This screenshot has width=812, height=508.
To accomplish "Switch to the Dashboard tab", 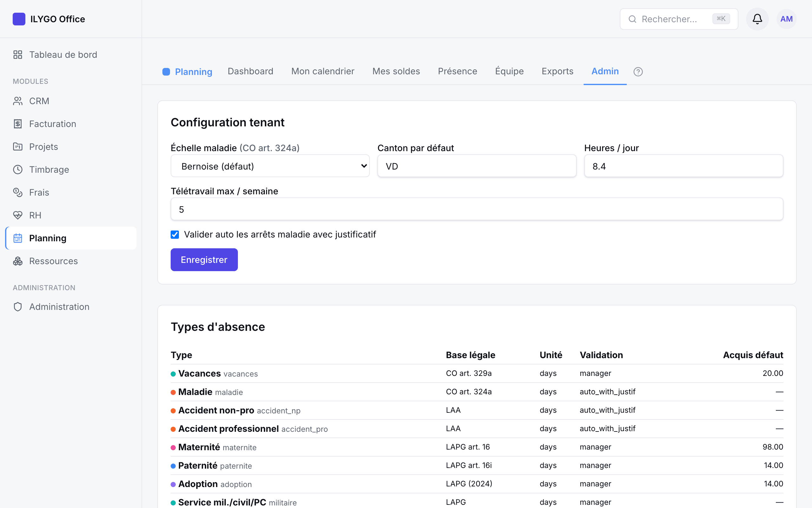I will point(250,71).
